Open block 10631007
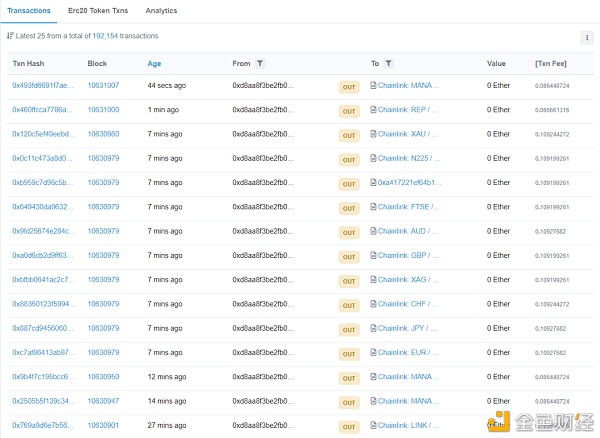 [x=103, y=85]
